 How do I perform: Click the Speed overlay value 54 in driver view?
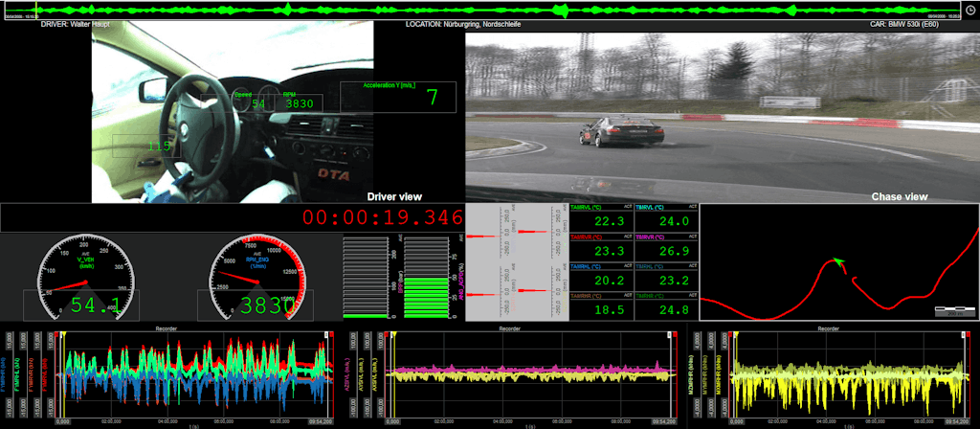(x=258, y=103)
